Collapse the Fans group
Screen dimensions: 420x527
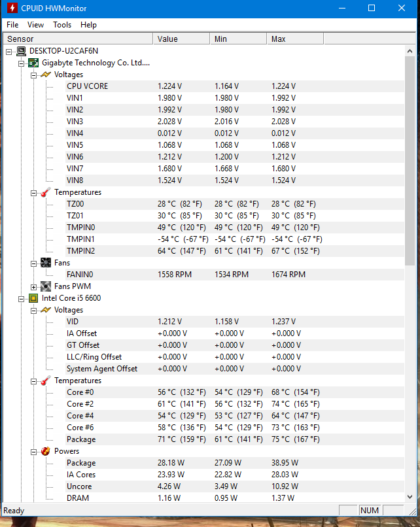33,263
